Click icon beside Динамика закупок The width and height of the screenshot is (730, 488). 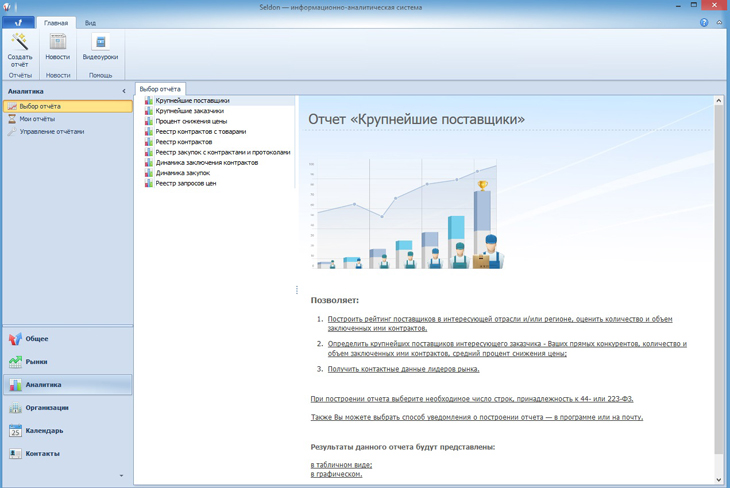coord(149,173)
